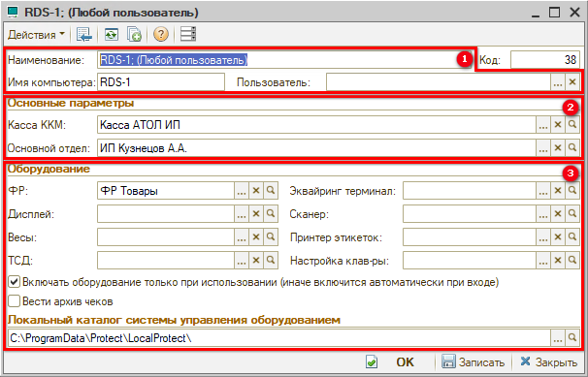Open Весы item via magnifier
Screen dimensions: 588x377
click(x=271, y=237)
